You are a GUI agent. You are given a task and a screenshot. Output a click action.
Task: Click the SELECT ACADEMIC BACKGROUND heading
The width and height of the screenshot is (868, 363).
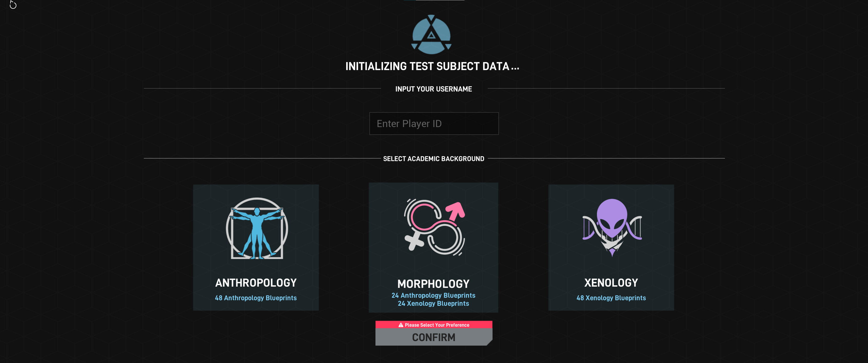tap(433, 159)
